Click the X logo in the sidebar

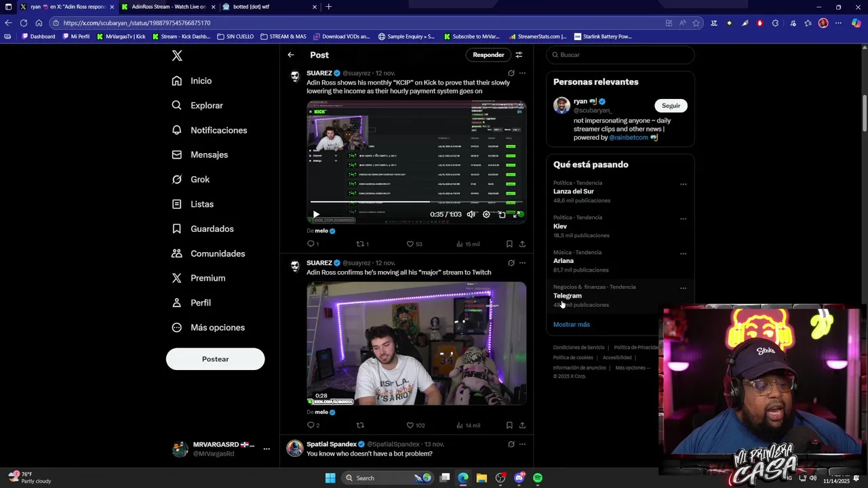click(177, 56)
